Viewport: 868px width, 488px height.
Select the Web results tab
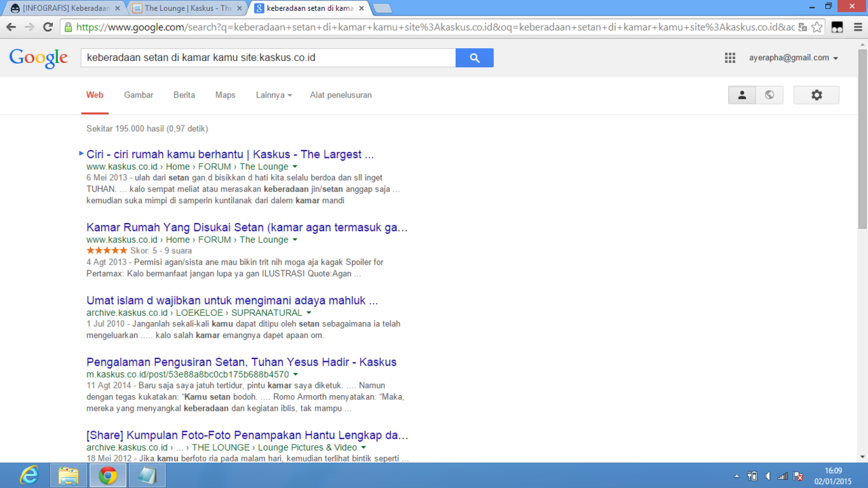[x=95, y=95]
